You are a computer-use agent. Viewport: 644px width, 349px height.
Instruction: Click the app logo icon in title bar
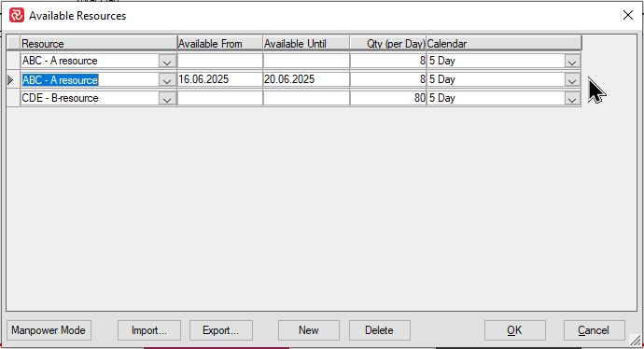pyautogui.click(x=17, y=15)
